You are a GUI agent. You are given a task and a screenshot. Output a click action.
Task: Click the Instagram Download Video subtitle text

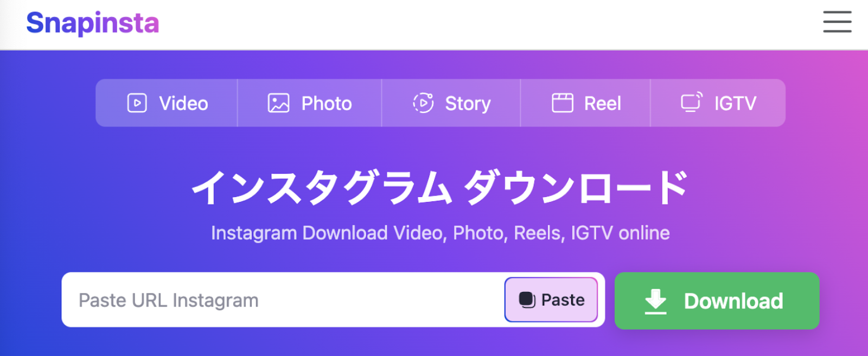point(441,233)
